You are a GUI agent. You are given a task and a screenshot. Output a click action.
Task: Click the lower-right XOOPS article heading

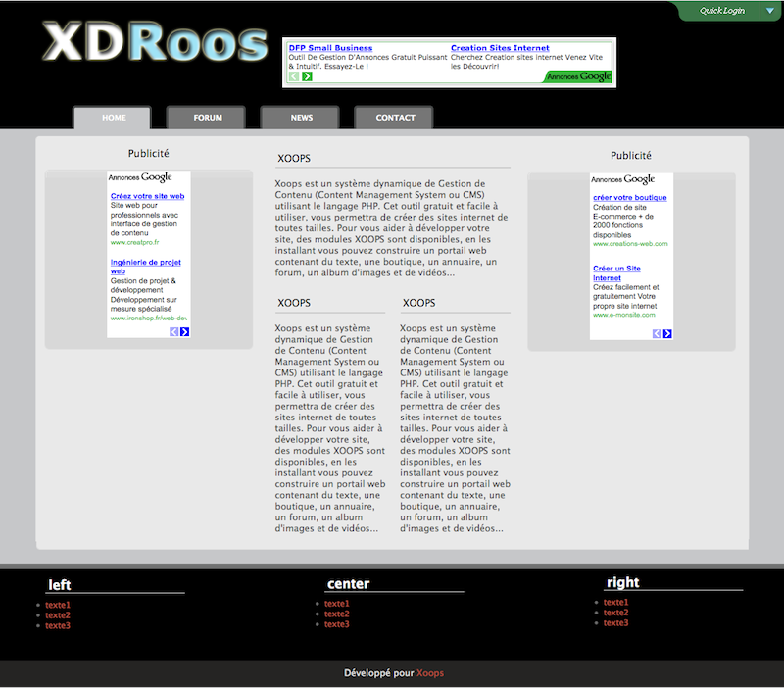(419, 303)
